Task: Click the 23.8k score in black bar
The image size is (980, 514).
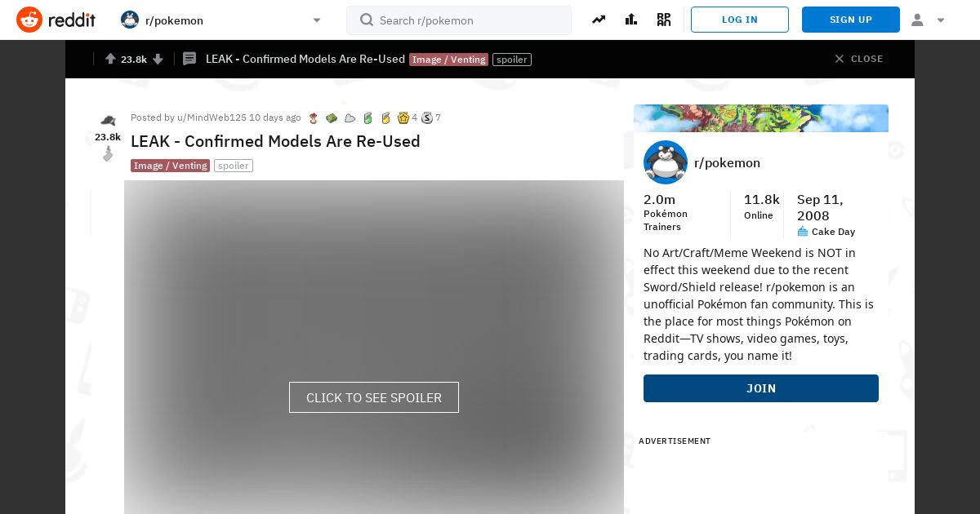Action: click(134, 60)
